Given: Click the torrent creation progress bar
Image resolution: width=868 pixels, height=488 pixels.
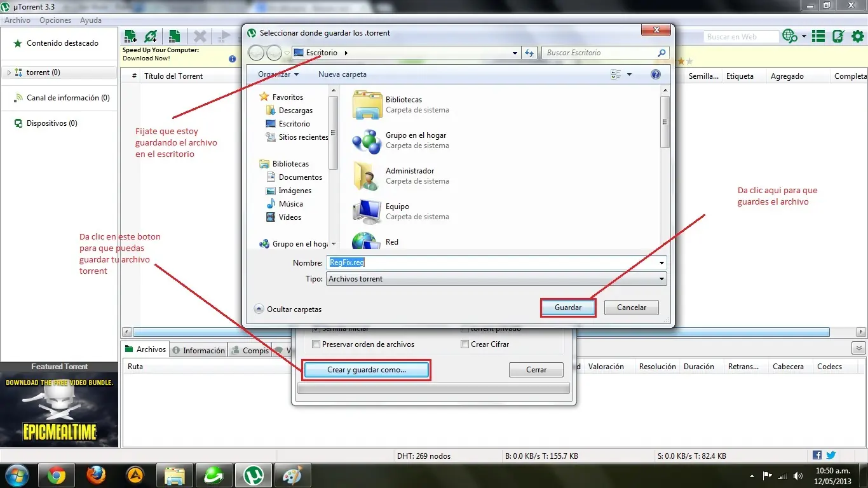Looking at the screenshot, I should [433, 389].
